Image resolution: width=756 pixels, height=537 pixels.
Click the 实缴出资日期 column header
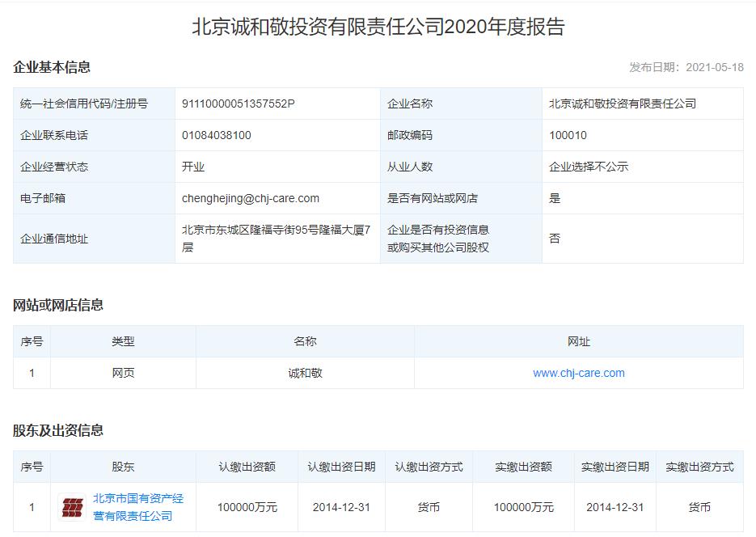point(615,467)
